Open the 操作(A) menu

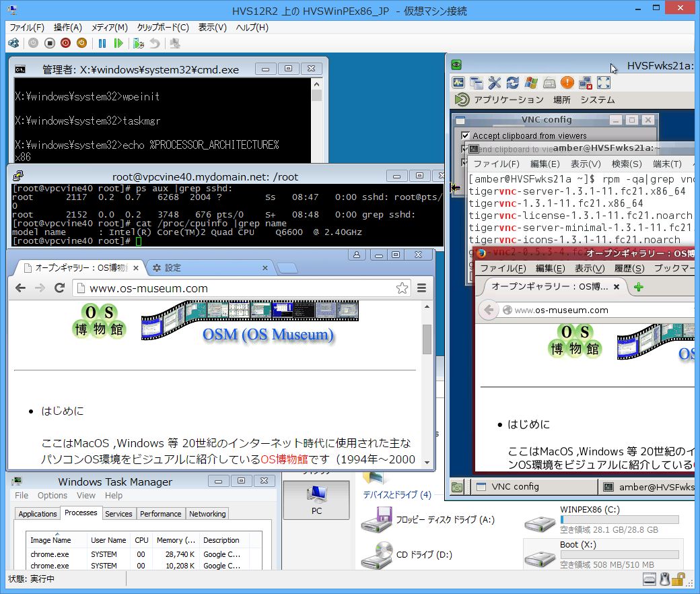[x=68, y=27]
